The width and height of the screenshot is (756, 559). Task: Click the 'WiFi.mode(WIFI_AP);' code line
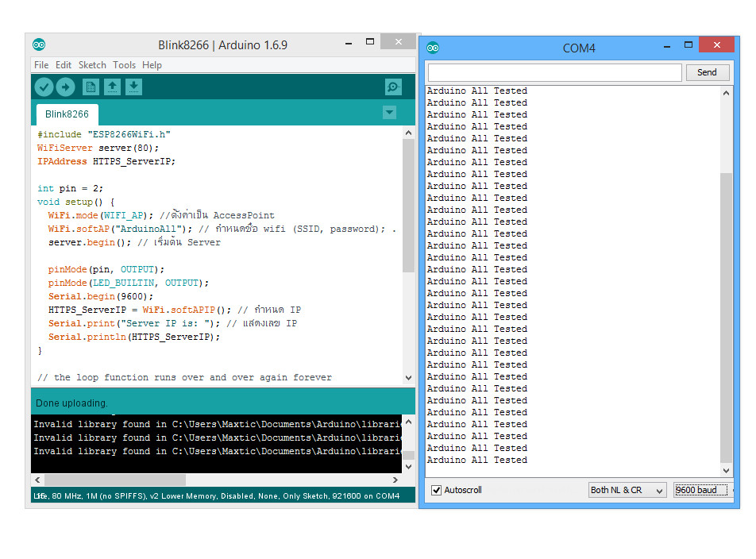[100, 215]
